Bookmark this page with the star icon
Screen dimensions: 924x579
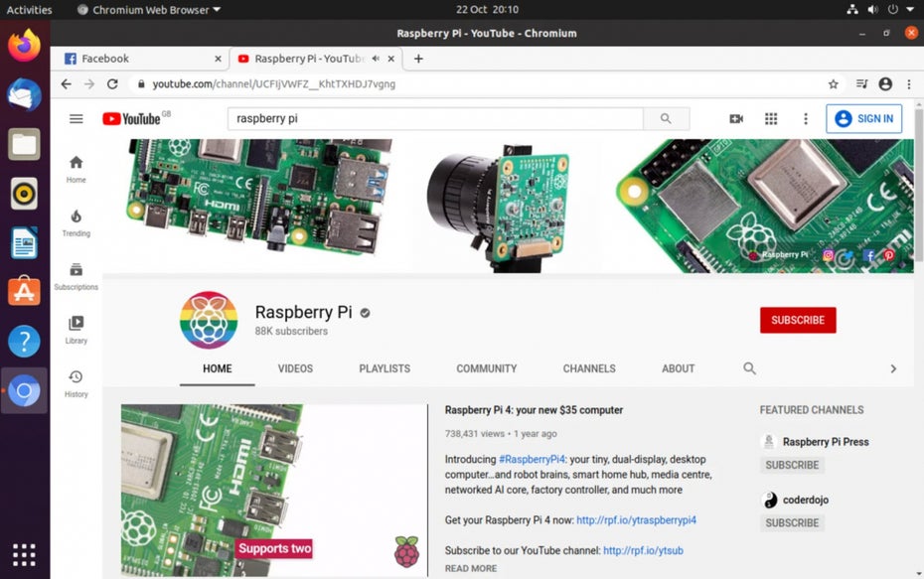(x=834, y=84)
